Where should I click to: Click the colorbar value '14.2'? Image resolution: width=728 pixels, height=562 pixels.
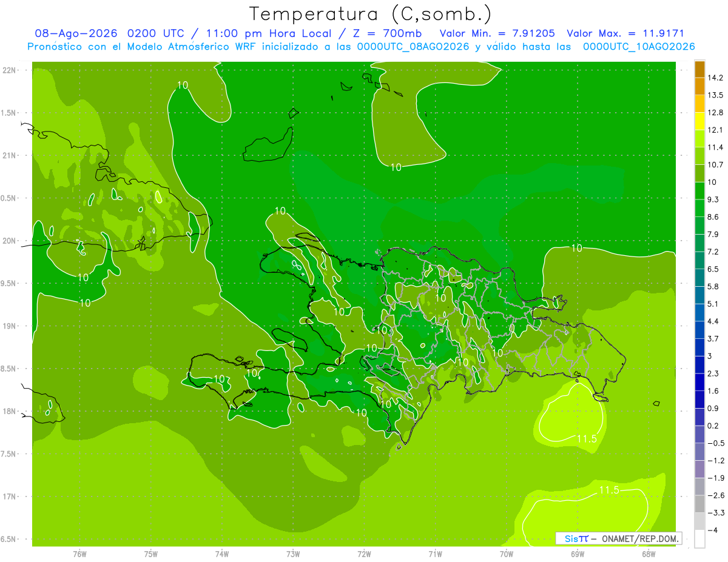[x=716, y=78]
